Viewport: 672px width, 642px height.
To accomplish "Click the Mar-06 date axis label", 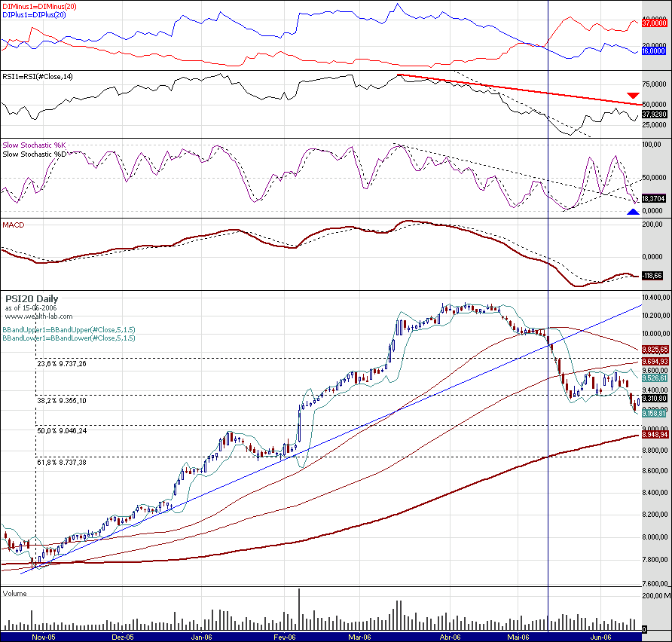I will [359, 637].
